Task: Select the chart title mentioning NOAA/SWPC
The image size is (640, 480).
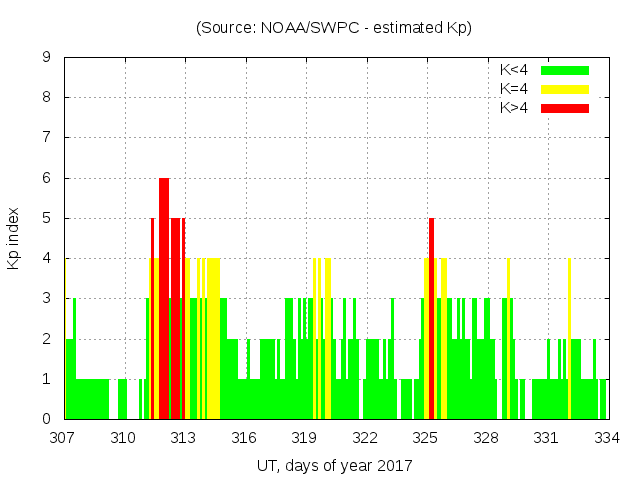Action: tap(334, 28)
